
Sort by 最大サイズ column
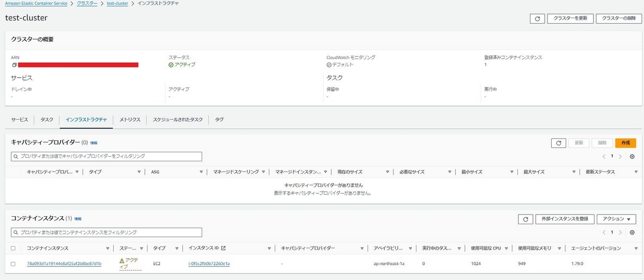pyautogui.click(x=574, y=172)
